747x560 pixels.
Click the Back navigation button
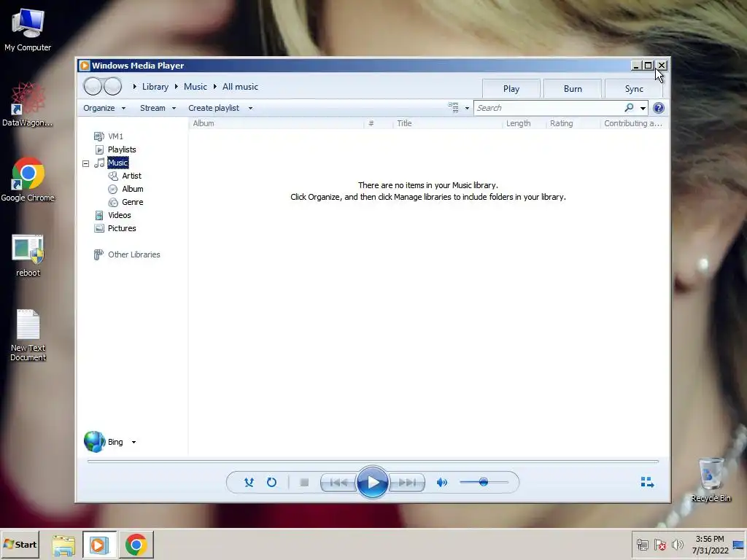[93, 86]
